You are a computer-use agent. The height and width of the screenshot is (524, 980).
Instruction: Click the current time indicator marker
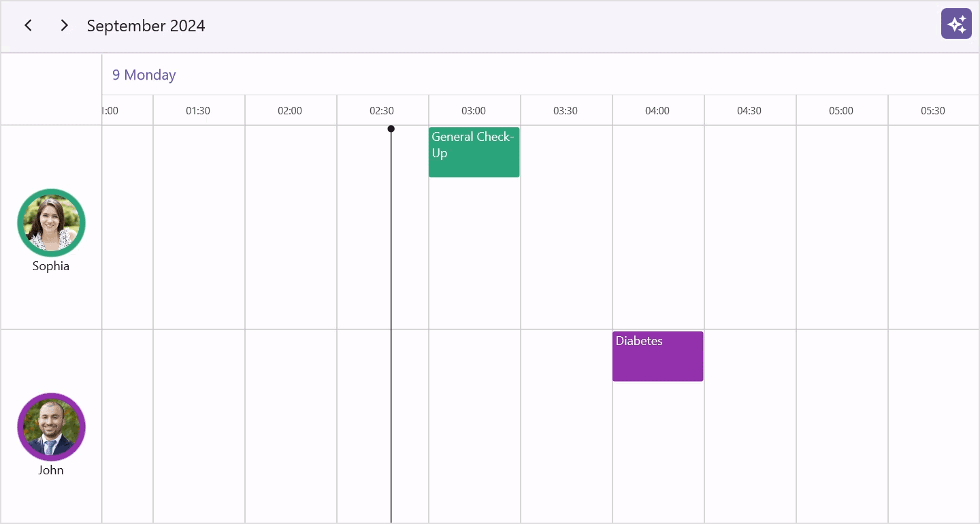pos(391,129)
